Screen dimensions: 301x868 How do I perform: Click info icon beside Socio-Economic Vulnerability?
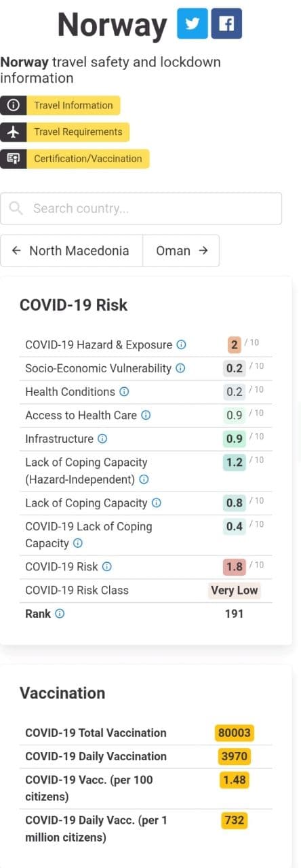(x=180, y=368)
